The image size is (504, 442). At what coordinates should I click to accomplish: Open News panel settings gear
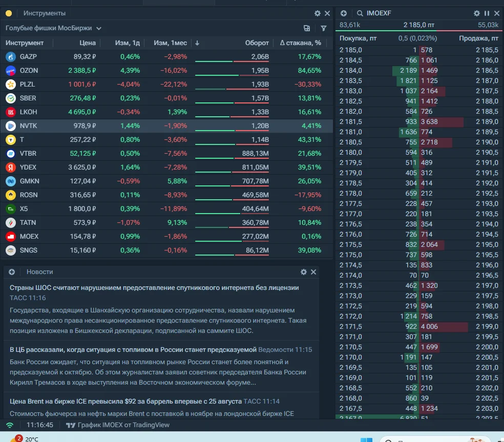coord(303,272)
